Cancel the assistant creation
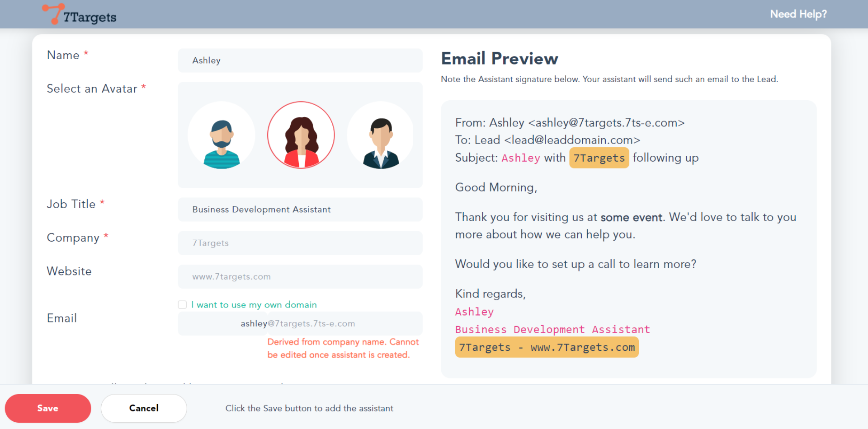Screen dimensions: 868x429 pyautogui.click(x=144, y=408)
